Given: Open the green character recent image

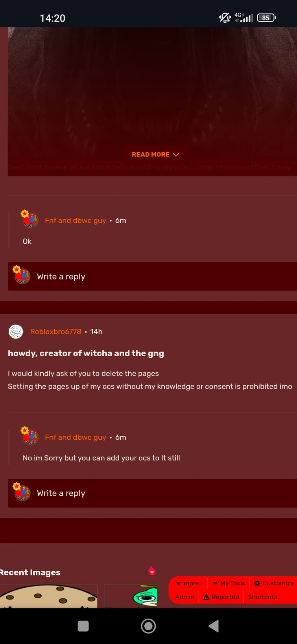Looking at the screenshot, I should (x=131, y=596).
